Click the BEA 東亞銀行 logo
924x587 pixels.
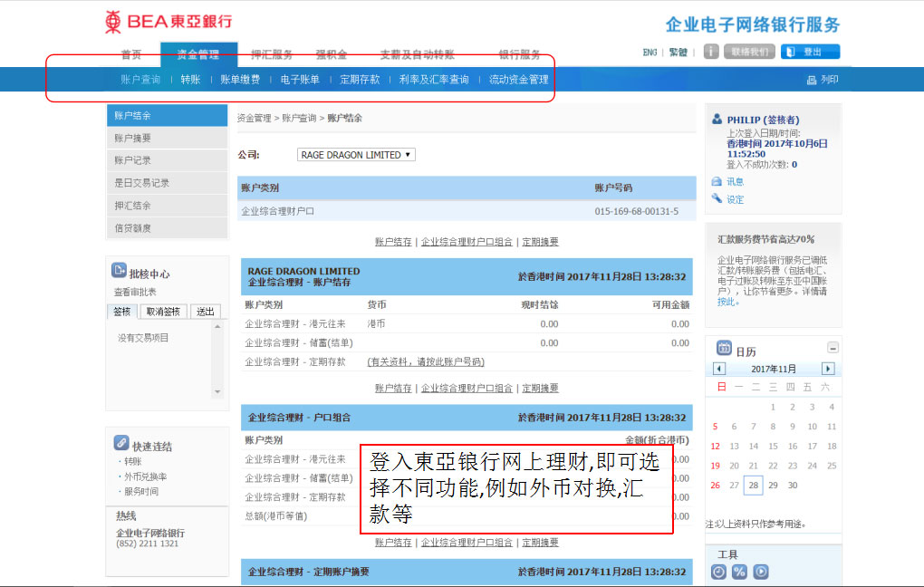click(x=168, y=21)
